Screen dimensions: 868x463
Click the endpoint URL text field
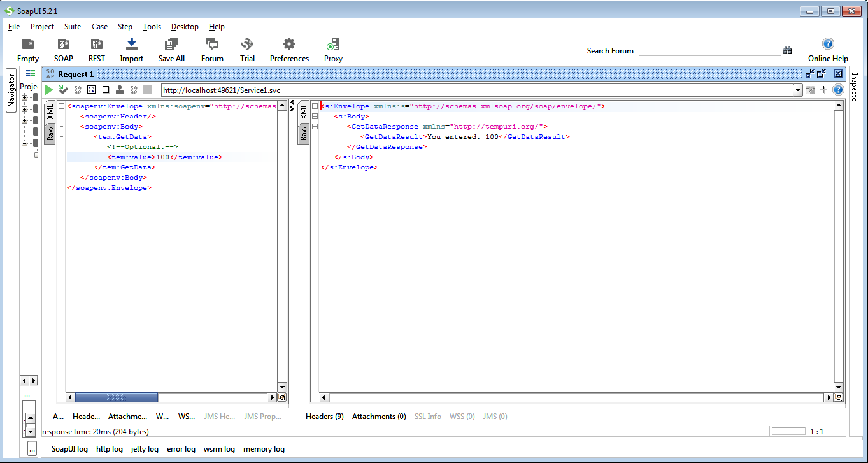click(477, 90)
